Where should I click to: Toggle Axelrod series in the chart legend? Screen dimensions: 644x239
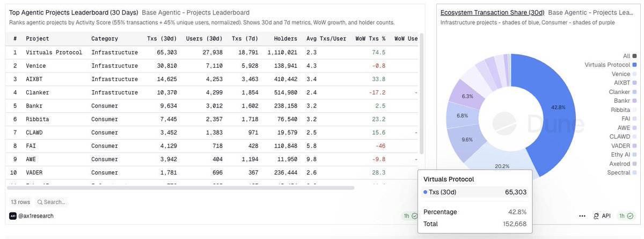click(624, 164)
